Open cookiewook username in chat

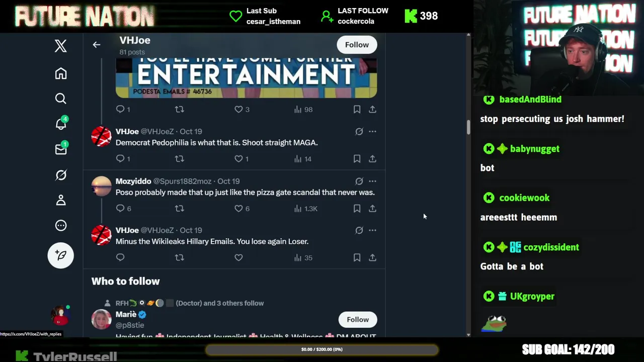click(525, 198)
